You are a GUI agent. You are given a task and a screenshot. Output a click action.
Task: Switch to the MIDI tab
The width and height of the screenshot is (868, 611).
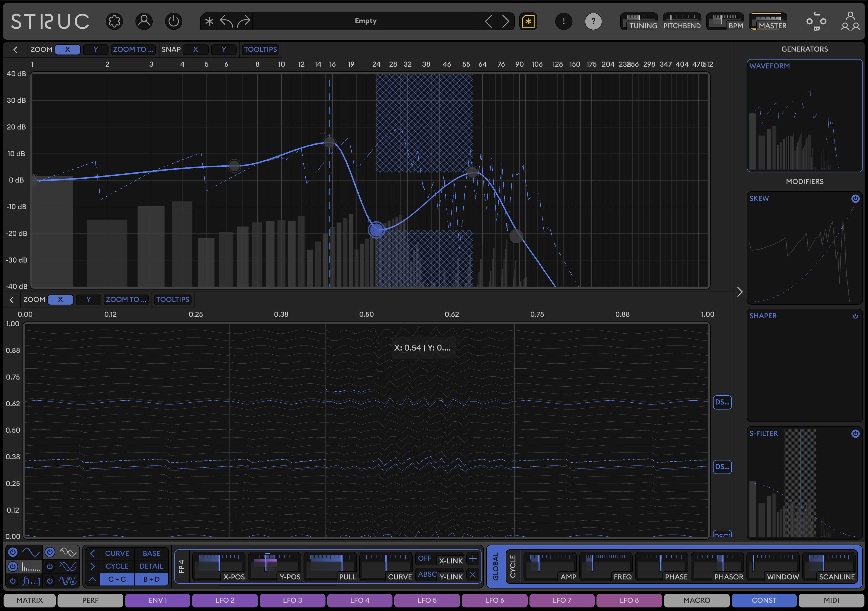[831, 600]
